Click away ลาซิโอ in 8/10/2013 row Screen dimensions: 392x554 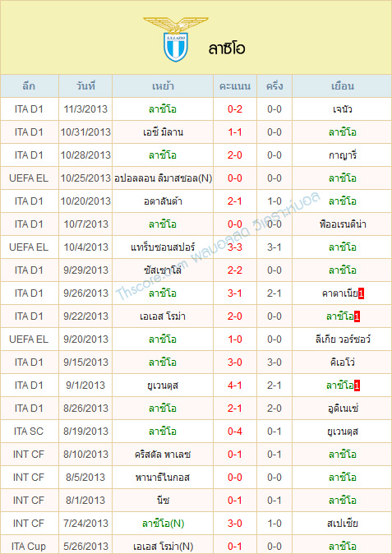pos(342,455)
